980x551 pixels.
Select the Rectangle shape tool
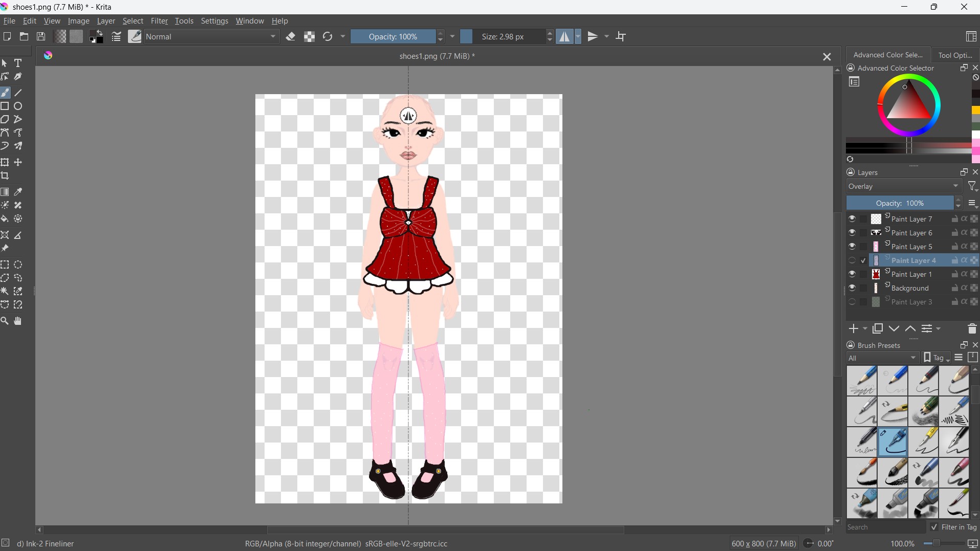[x=5, y=106]
